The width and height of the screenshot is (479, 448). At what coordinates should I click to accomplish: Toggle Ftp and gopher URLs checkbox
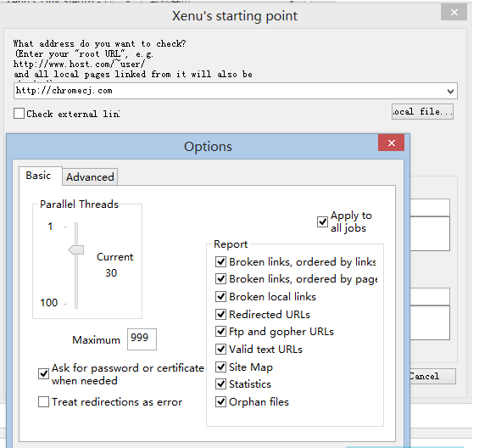[220, 331]
